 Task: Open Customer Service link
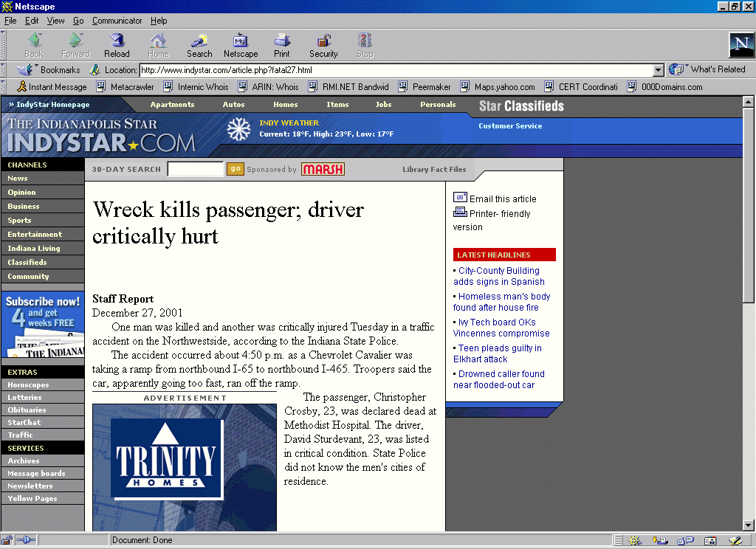[510, 125]
